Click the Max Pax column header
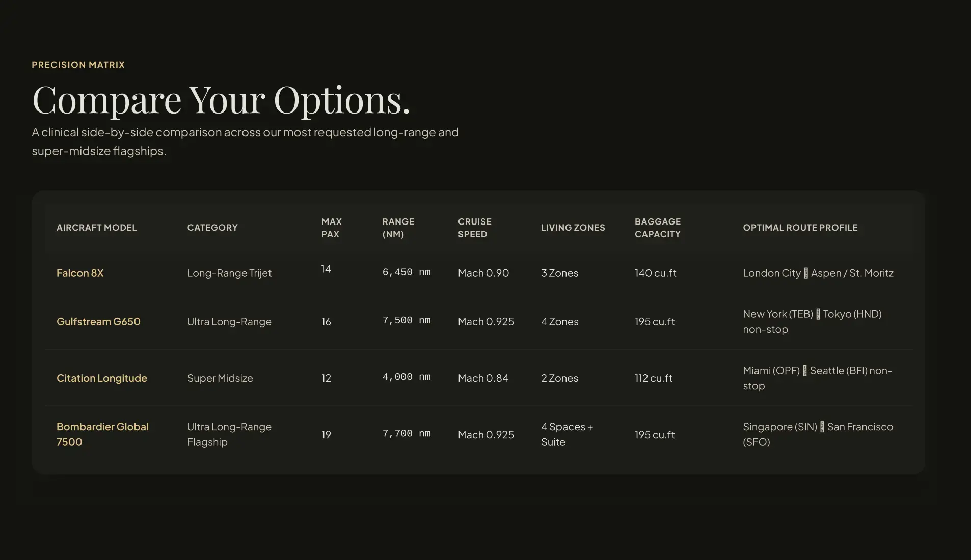Screen dimensions: 971x560 (x=332, y=228)
